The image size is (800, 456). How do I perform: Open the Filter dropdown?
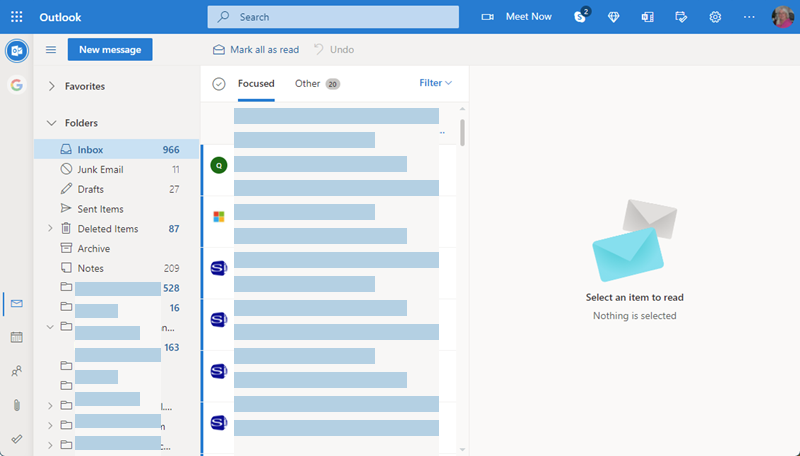click(x=435, y=83)
